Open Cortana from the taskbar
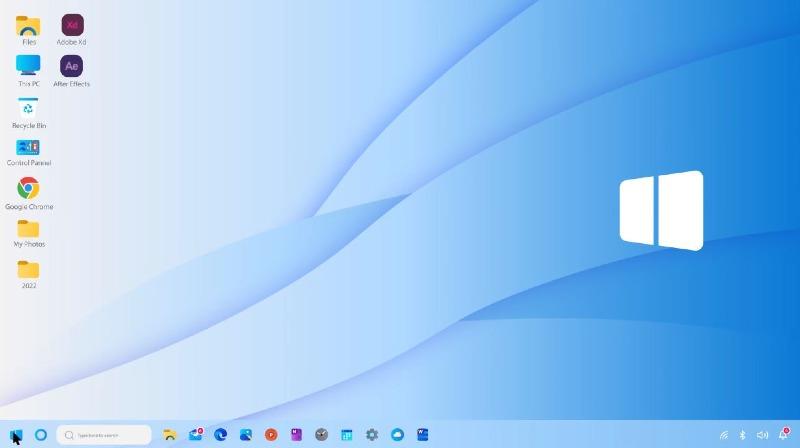The height and width of the screenshot is (448, 800). [x=41, y=435]
